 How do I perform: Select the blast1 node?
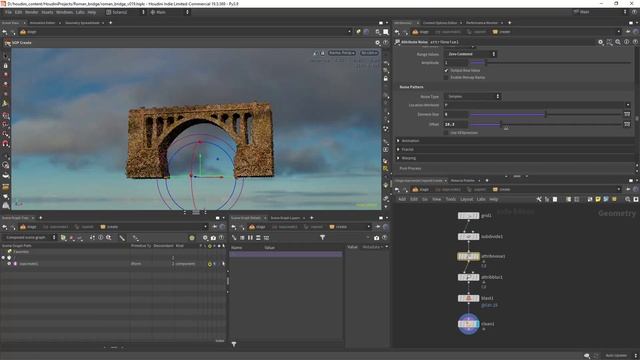[468, 298]
